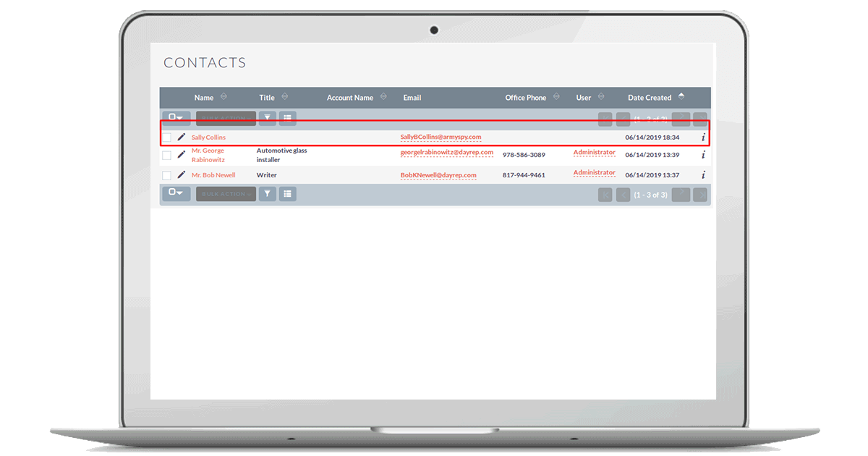
Task: Email SallyBCollins@armyspy.com
Action: pyautogui.click(x=441, y=137)
